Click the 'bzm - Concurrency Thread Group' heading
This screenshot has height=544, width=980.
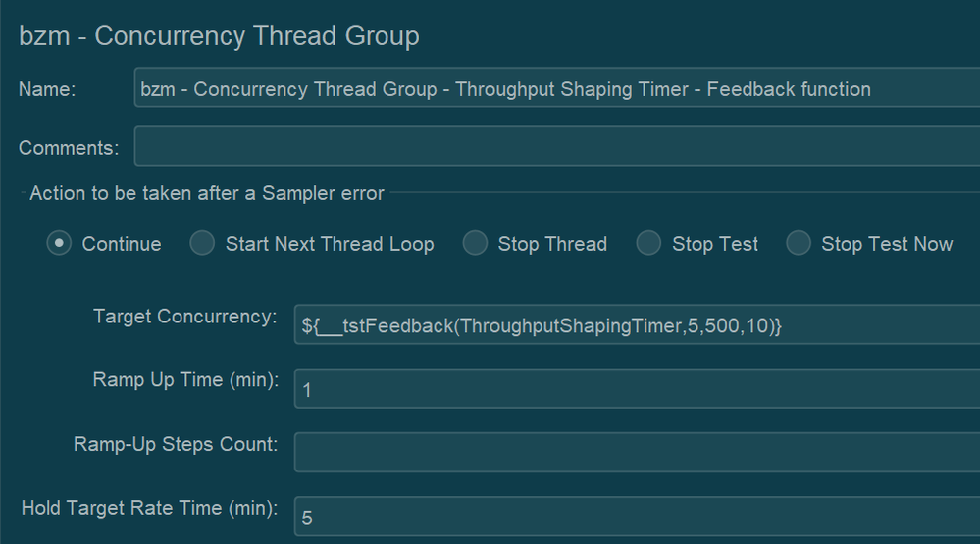click(x=219, y=36)
